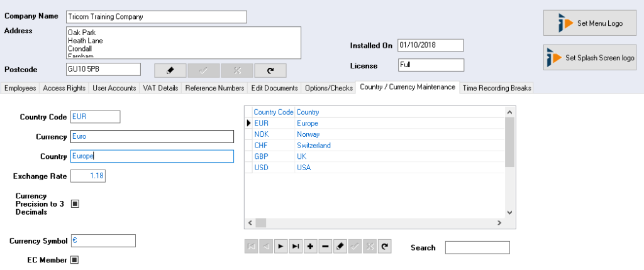Viewport: 644px width, 270px height.
Task: Select the Switzerland row in country grid
Action: point(313,146)
